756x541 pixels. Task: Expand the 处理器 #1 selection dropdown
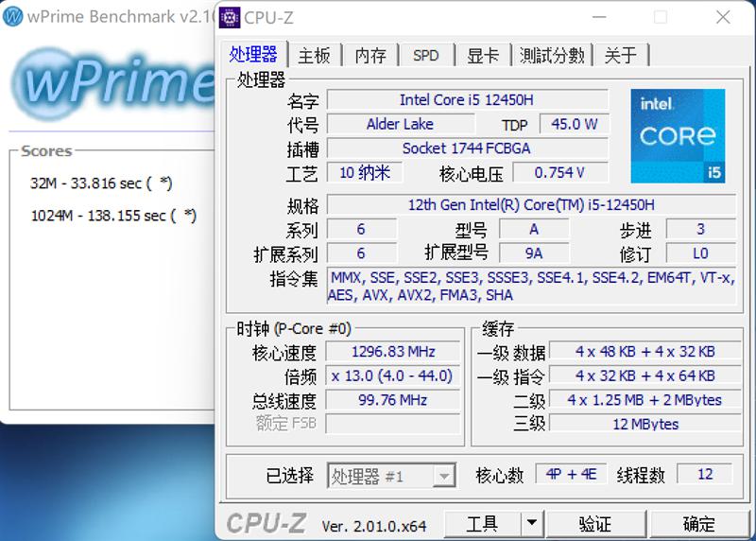(444, 477)
